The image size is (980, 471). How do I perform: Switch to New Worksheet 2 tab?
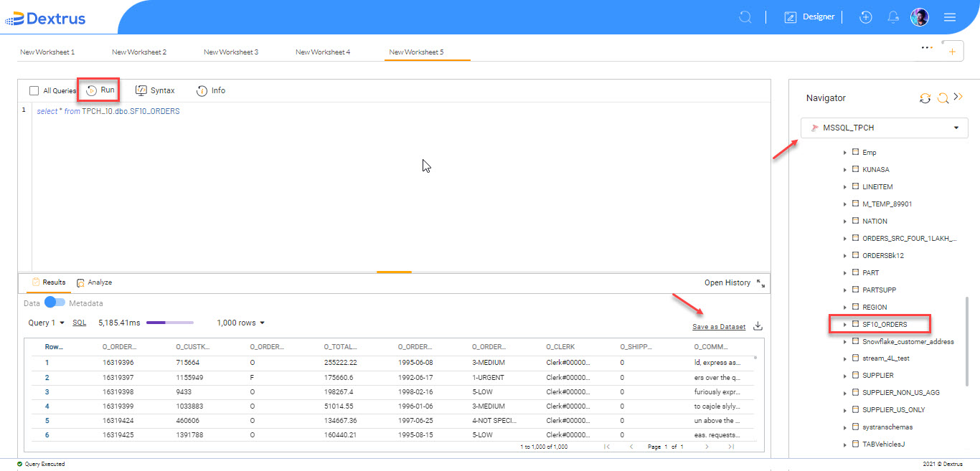pyautogui.click(x=139, y=52)
